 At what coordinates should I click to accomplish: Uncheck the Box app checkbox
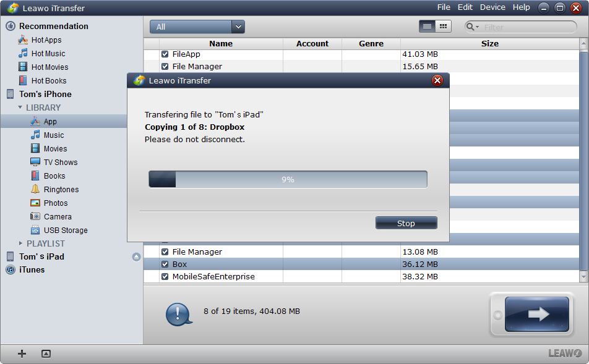[x=165, y=264]
